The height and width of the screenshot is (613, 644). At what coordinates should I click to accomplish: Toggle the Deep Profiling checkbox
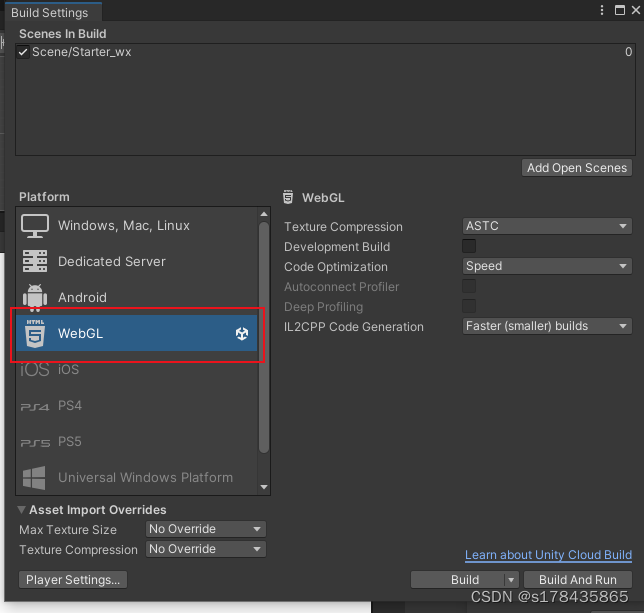click(x=469, y=306)
